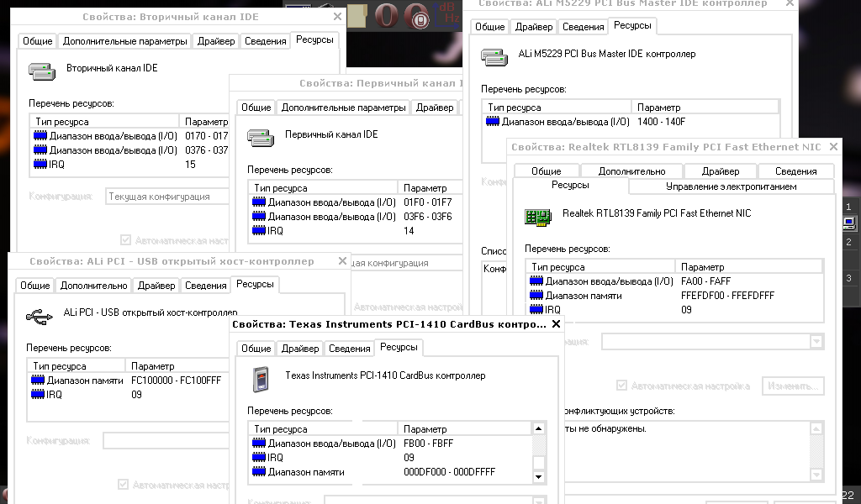Screen dimensions: 861x504
Task: Switch to workspace 3 in the pager
Action: pos(849,278)
